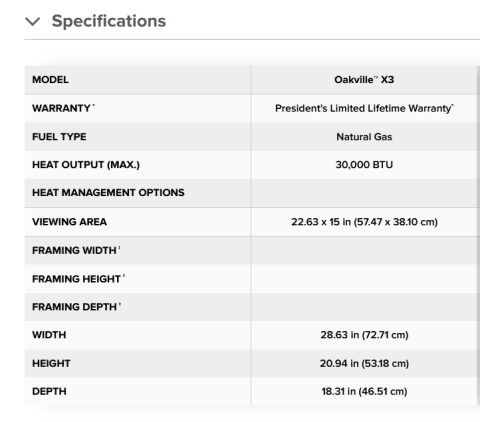Click the VIEWING AREA label
This screenshot has height=422, width=480.
[69, 222]
